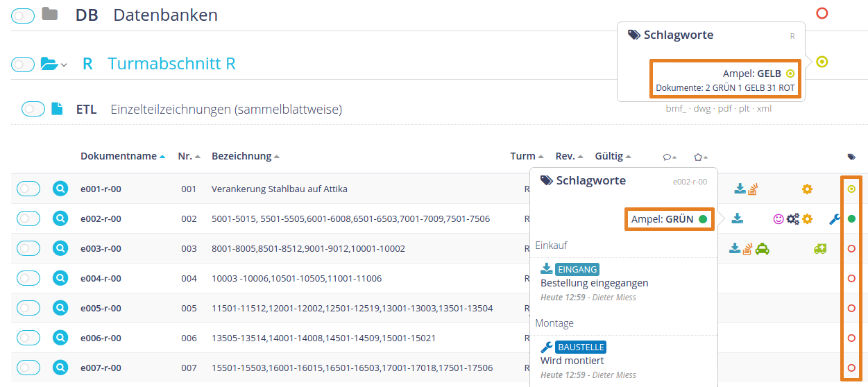Screen dimensions: 868x387
Task: Sort by the Bezeichnung column header
Action: point(241,156)
